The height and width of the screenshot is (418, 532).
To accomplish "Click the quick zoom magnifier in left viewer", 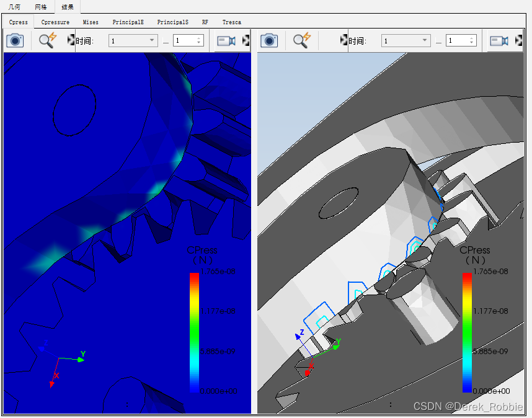I will [x=48, y=40].
